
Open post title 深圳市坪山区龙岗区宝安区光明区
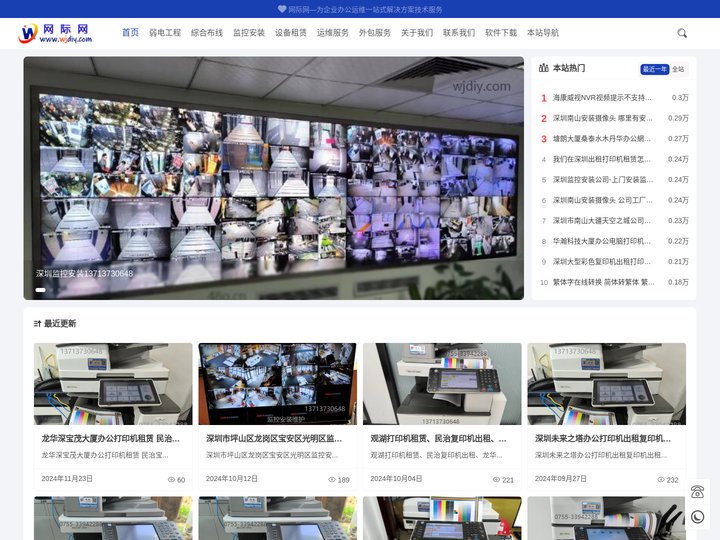pos(274,439)
